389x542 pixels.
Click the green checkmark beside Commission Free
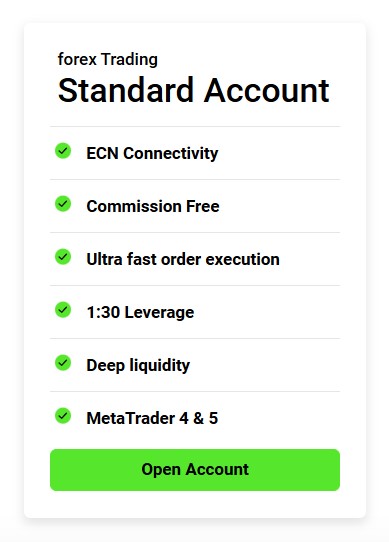(x=63, y=204)
